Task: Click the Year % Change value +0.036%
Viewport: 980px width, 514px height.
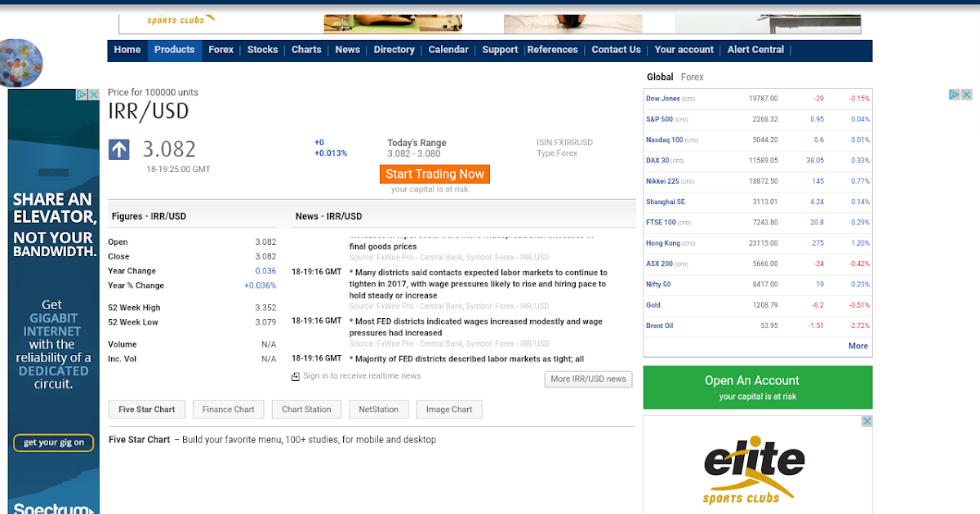Action: click(260, 286)
